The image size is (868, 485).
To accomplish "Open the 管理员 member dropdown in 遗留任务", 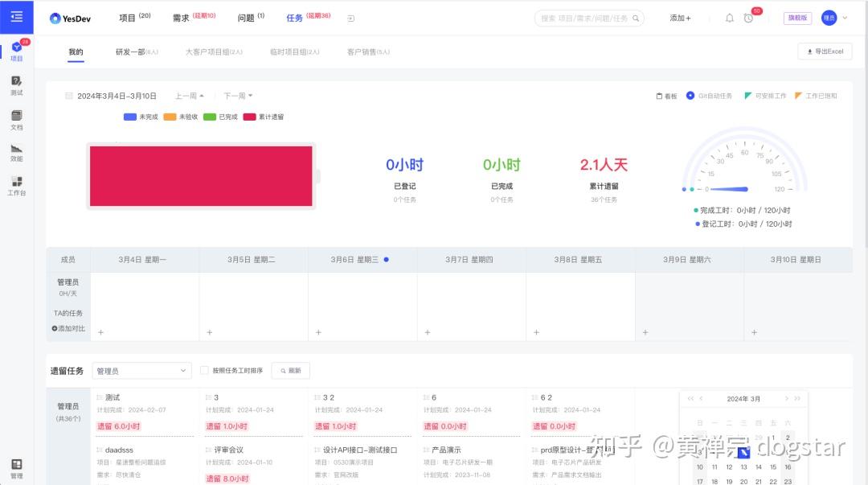I will (x=141, y=370).
